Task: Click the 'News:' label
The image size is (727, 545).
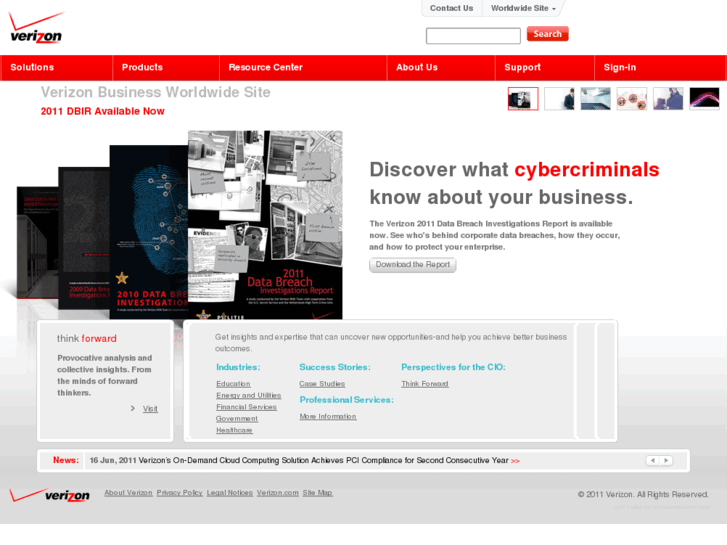Action: click(x=66, y=460)
